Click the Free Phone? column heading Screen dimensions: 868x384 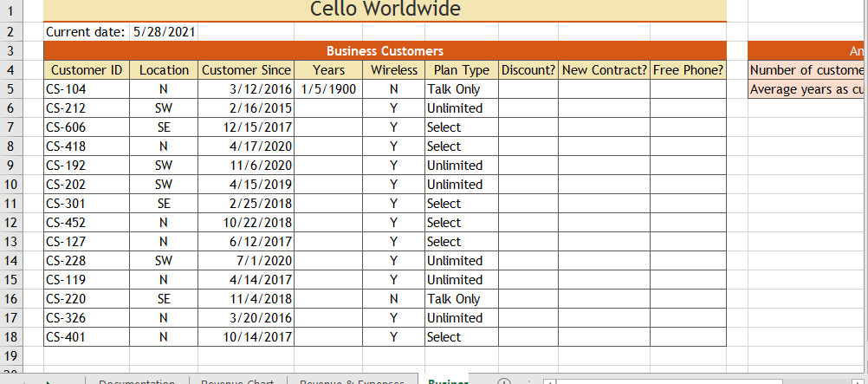[x=688, y=70]
